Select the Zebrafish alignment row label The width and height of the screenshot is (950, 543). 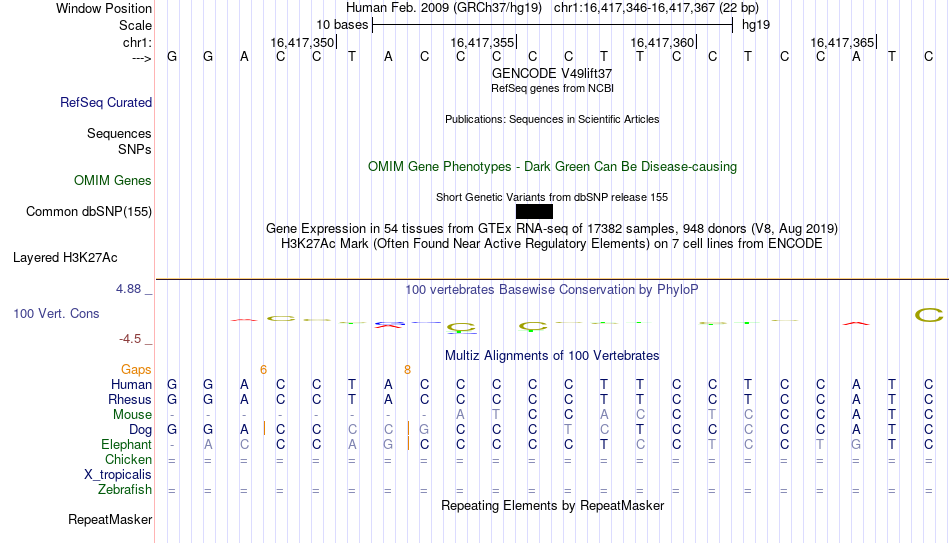point(125,489)
